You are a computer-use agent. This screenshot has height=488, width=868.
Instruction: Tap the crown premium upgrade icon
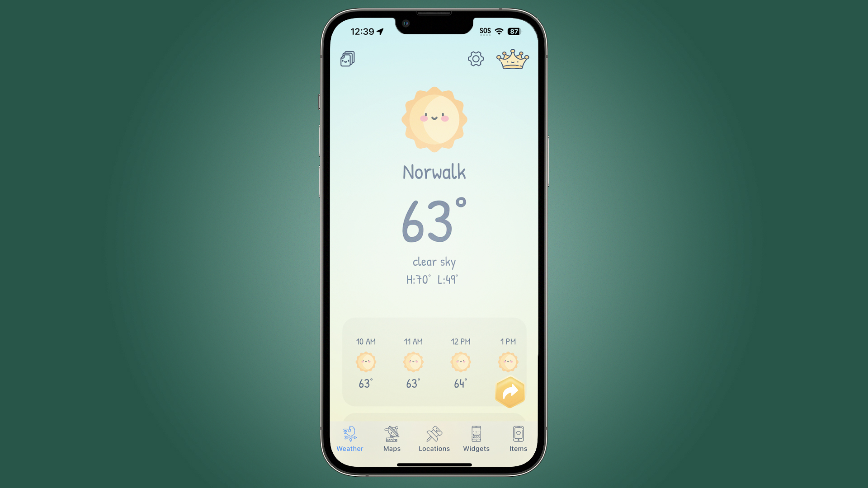coord(511,59)
